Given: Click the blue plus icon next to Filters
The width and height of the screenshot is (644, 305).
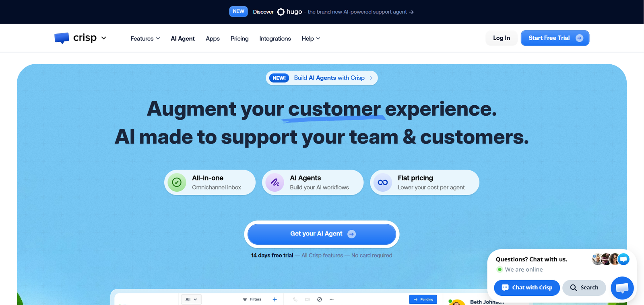Looking at the screenshot, I should point(275,299).
